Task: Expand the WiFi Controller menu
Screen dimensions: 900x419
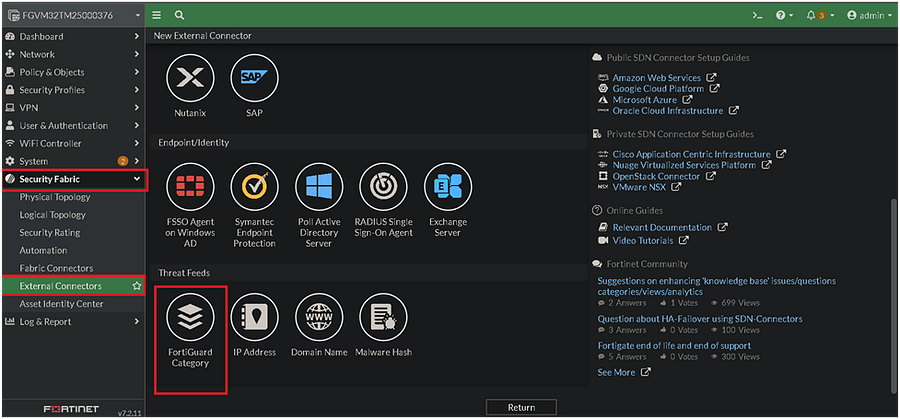Action: click(x=73, y=143)
